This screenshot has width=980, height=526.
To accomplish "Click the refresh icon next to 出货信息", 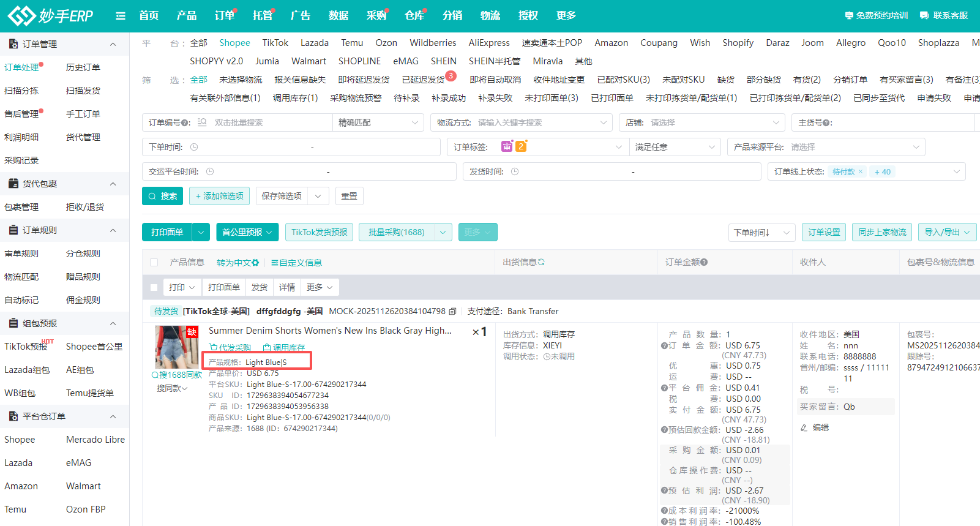I will tap(542, 262).
